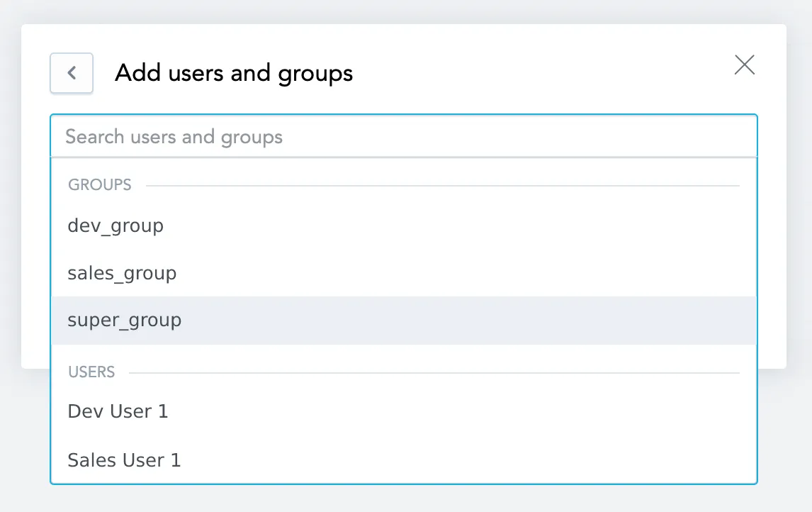Image resolution: width=812 pixels, height=512 pixels.
Task: Click the GROUPS section header
Action: [99, 184]
